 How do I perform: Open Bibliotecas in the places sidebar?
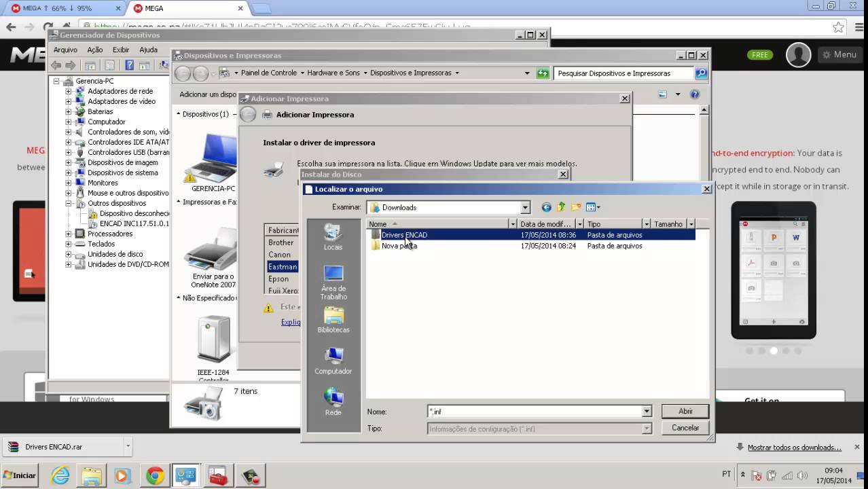coord(333,320)
